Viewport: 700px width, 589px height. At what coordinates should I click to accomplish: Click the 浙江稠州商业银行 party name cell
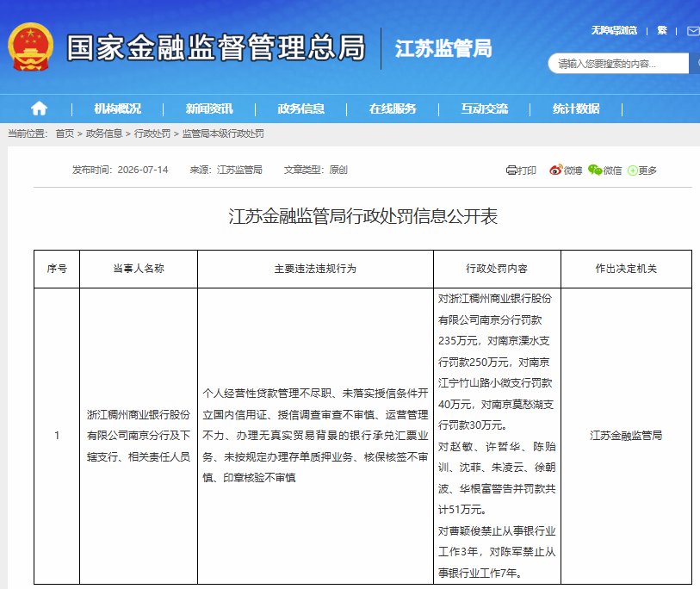click(x=139, y=436)
